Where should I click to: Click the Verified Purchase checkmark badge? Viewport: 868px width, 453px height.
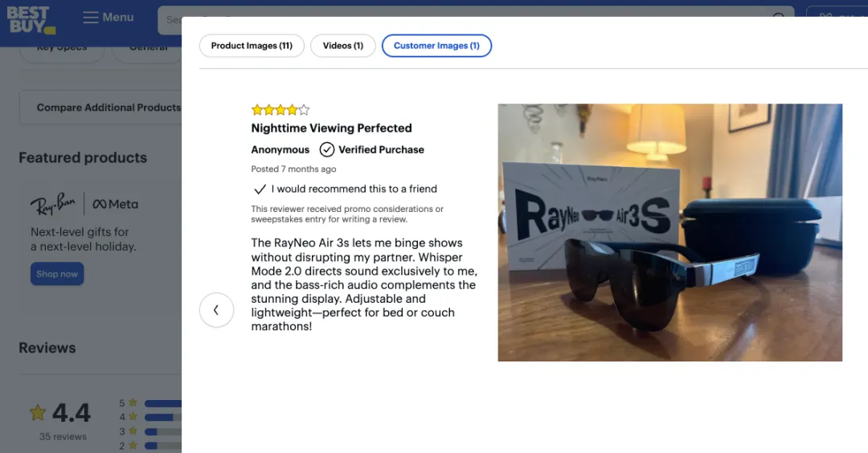[326, 149]
